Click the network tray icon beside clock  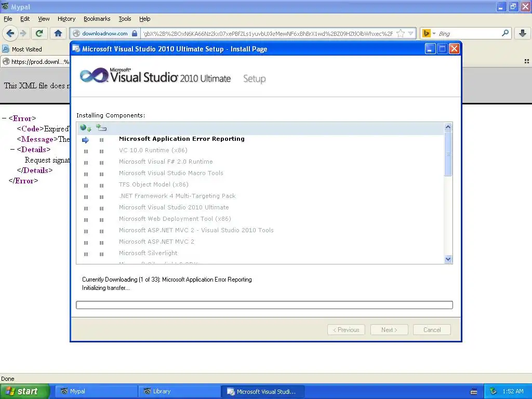tap(493, 391)
